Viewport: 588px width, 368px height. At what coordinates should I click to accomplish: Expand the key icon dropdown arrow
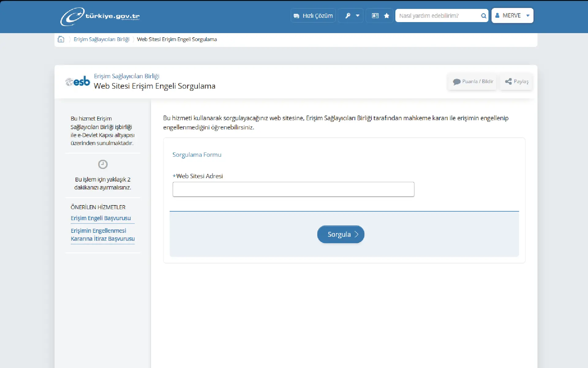(x=358, y=15)
